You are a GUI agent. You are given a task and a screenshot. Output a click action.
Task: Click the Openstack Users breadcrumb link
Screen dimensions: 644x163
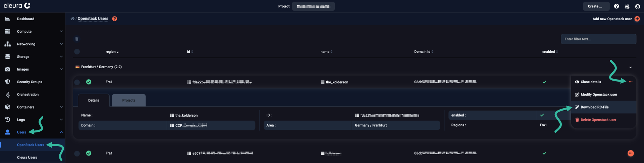coord(93,18)
